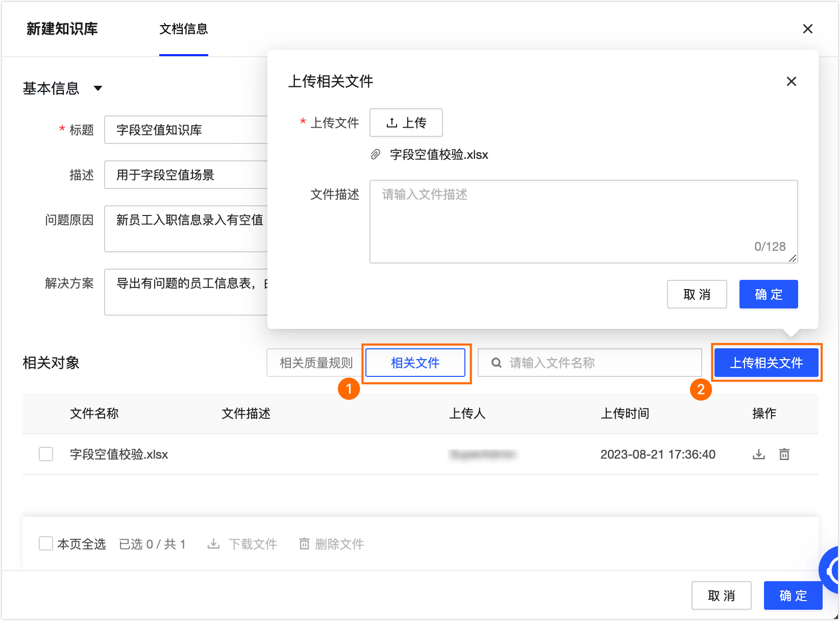840x621 pixels.
Task: Click the 上传人 column header
Action: point(467,413)
